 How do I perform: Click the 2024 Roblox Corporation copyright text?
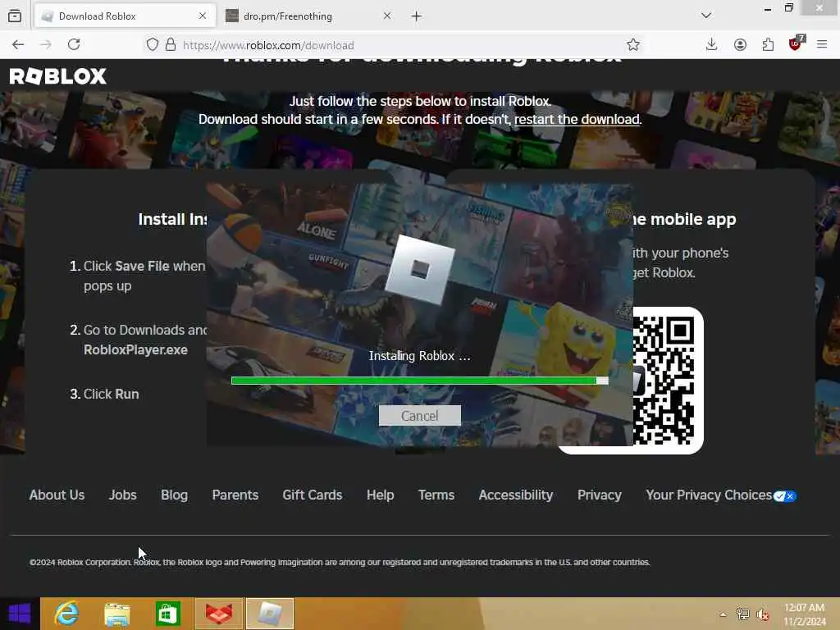click(340, 562)
